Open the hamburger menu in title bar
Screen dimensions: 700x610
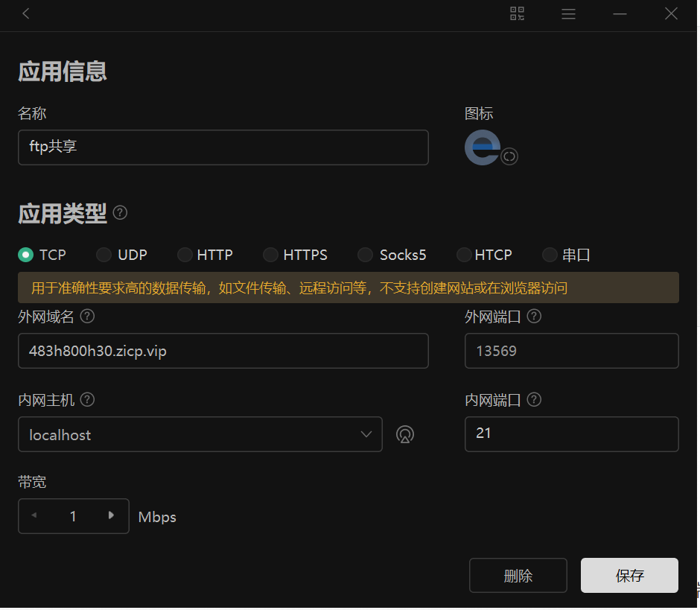point(568,13)
